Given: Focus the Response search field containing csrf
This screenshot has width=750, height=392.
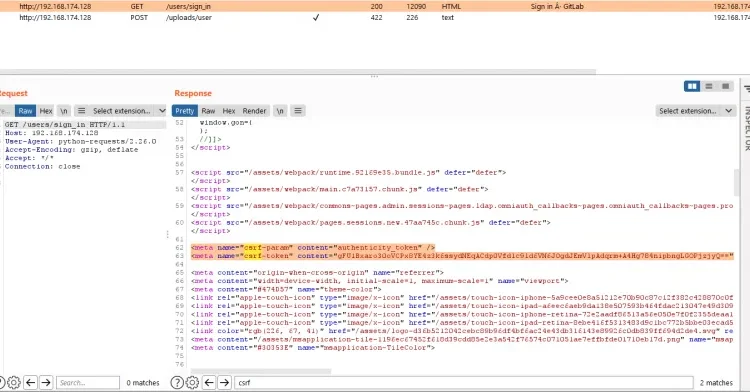Looking at the screenshot, I should point(463,382).
